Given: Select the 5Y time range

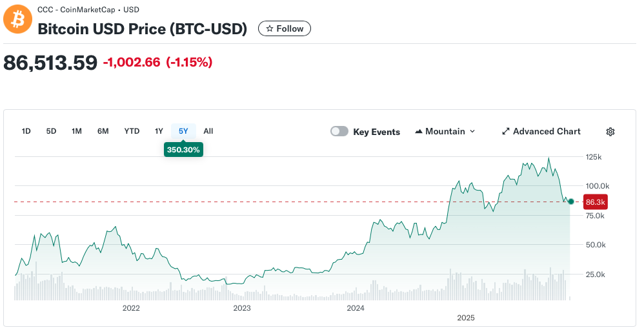Looking at the screenshot, I should (183, 131).
